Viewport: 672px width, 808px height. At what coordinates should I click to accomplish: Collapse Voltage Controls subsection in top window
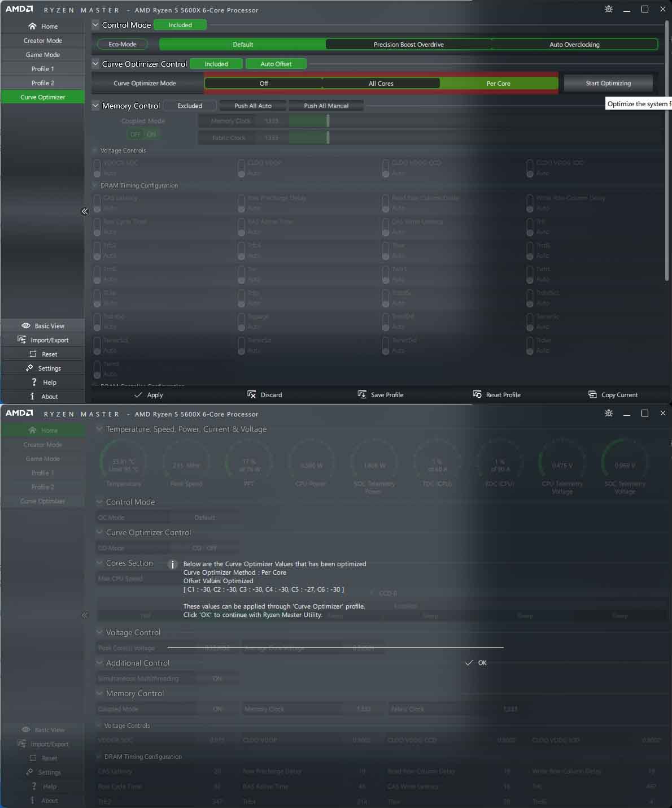[x=95, y=150]
